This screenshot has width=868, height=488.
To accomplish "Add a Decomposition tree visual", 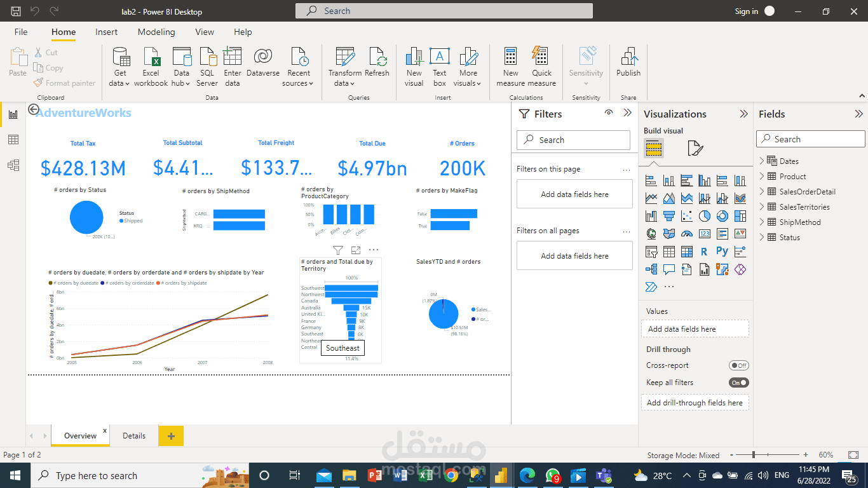I will click(x=651, y=269).
